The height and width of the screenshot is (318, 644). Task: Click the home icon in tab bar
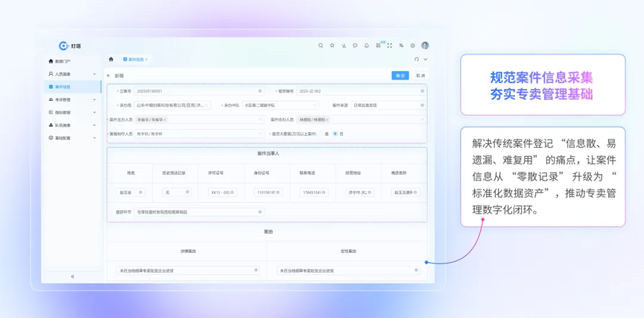111,59
